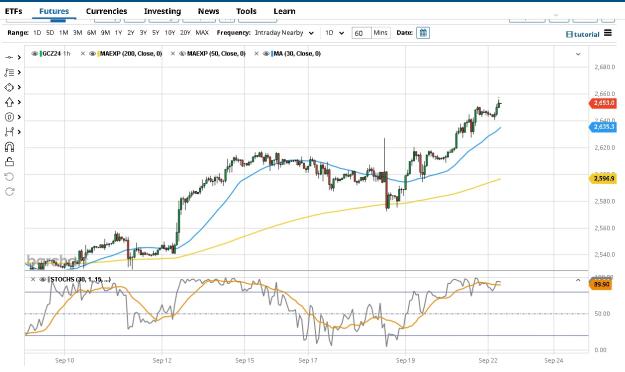Set range to 3M
The image size is (625, 372).
coord(77,33)
